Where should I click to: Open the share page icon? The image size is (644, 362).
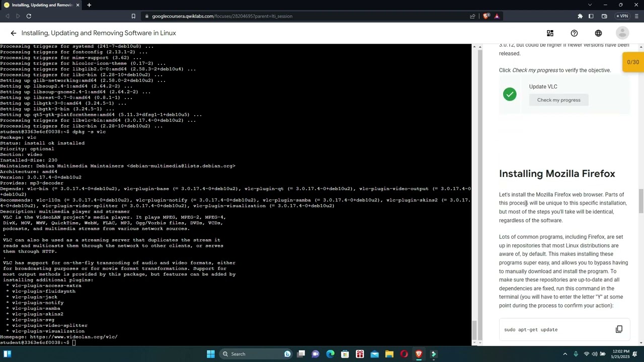click(472, 16)
